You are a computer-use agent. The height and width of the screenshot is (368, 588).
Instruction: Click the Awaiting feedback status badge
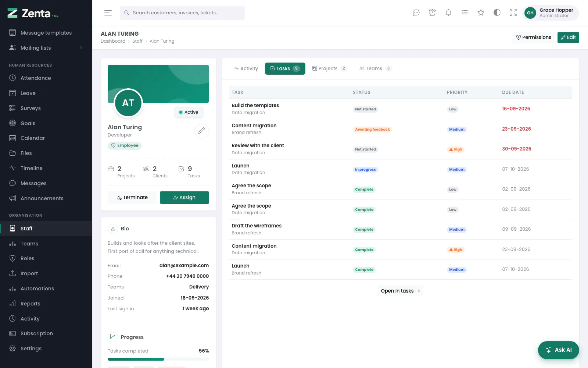pyautogui.click(x=372, y=130)
